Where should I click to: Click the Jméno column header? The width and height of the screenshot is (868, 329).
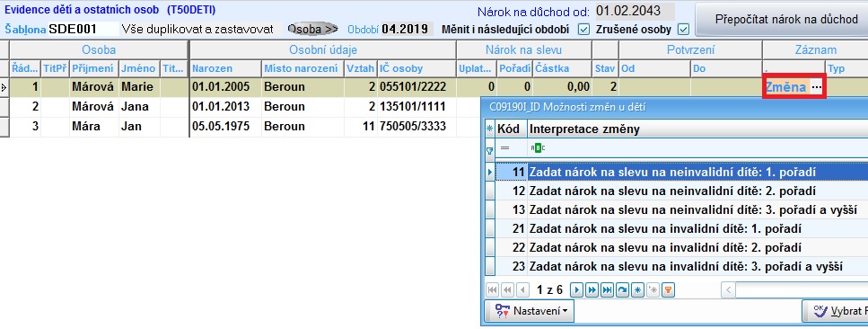point(139,69)
